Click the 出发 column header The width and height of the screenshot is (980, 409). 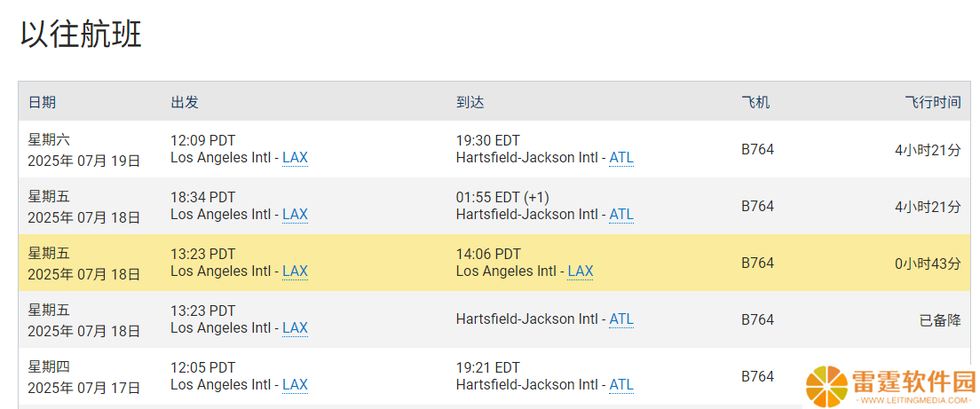click(x=185, y=102)
